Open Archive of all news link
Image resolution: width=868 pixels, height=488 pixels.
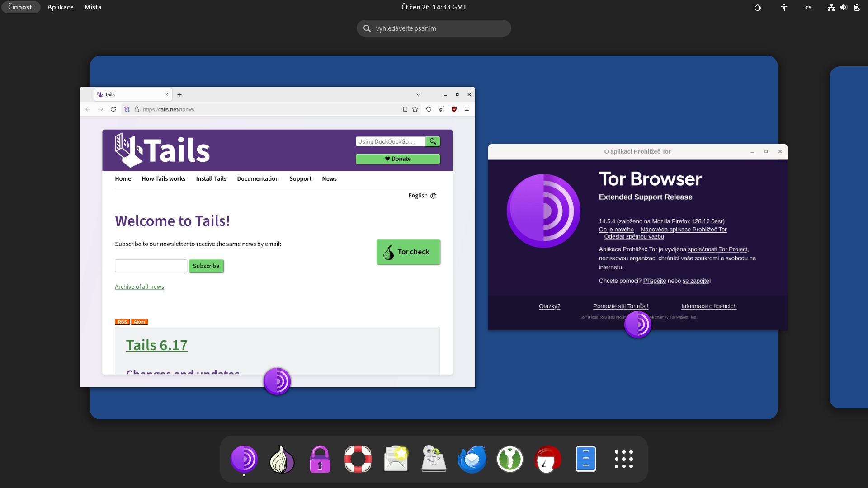click(139, 287)
